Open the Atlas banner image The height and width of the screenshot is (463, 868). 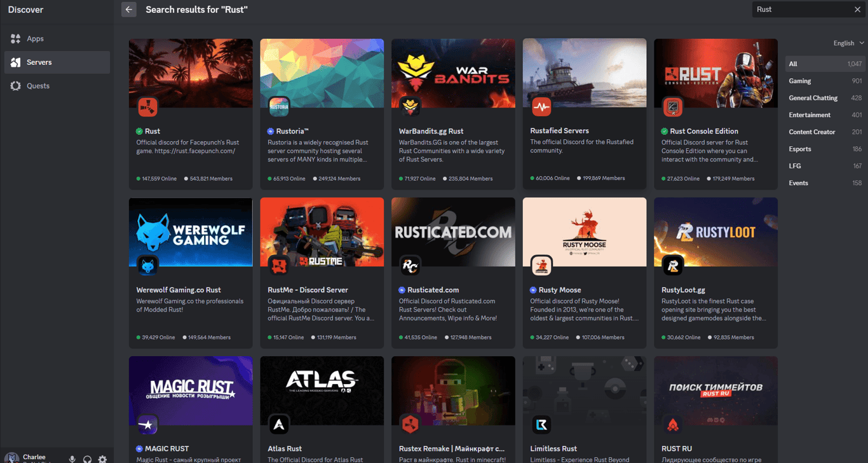point(322,389)
